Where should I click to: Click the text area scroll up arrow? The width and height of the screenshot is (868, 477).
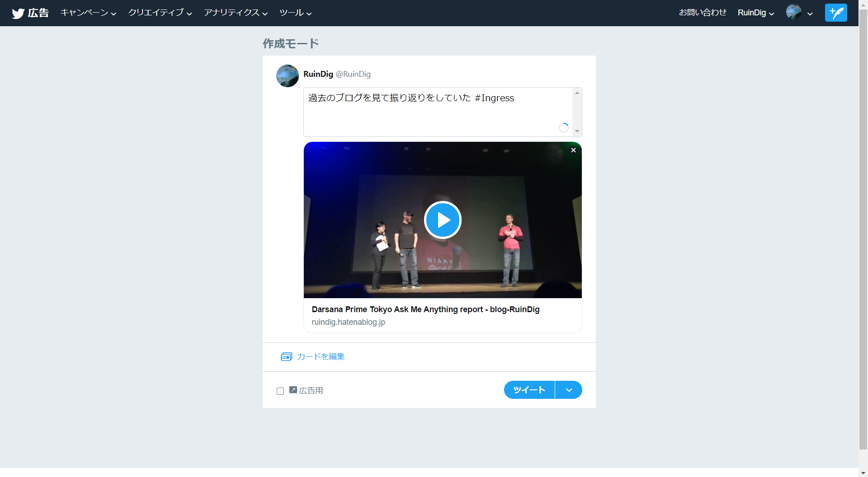pos(577,93)
